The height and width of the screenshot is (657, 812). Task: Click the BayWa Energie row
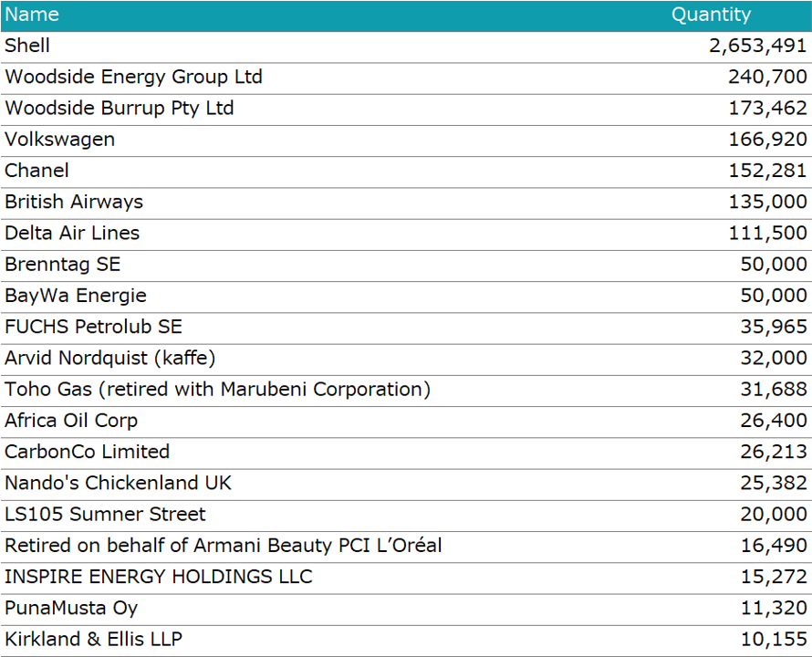click(x=76, y=296)
